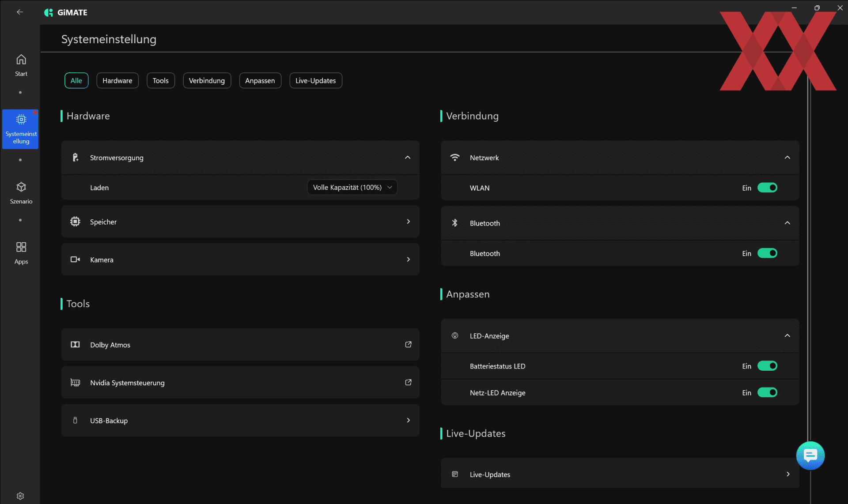This screenshot has height=504, width=848.
Task: Click the Live-Updates row label
Action: pos(490,475)
